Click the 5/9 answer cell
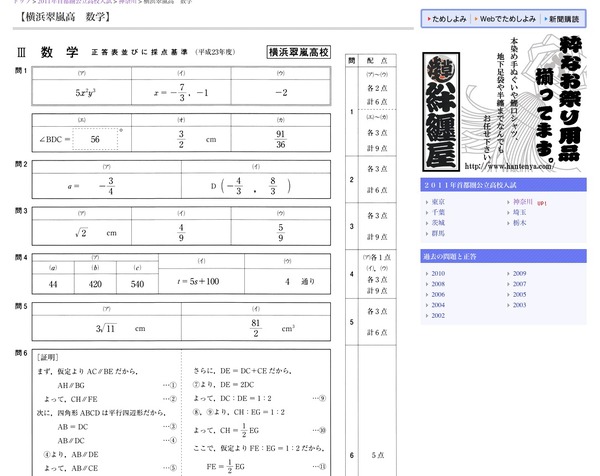The height and width of the screenshot is (476, 600). click(x=281, y=233)
